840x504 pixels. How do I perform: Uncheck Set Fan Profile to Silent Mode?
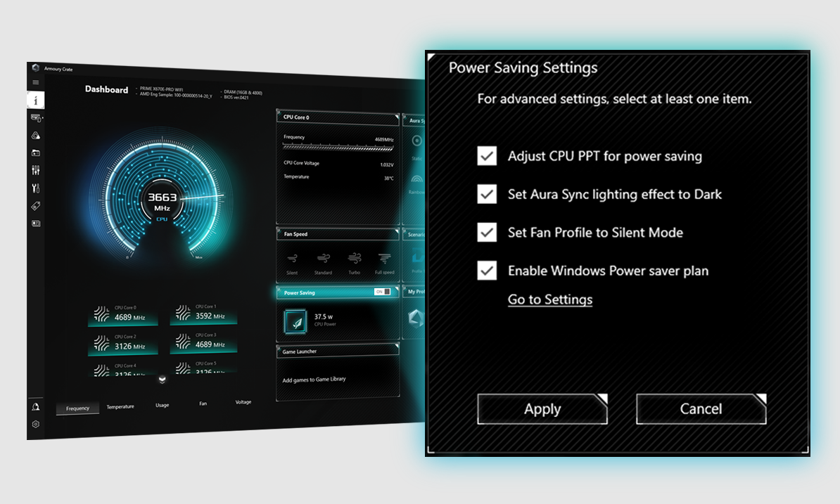[487, 232]
